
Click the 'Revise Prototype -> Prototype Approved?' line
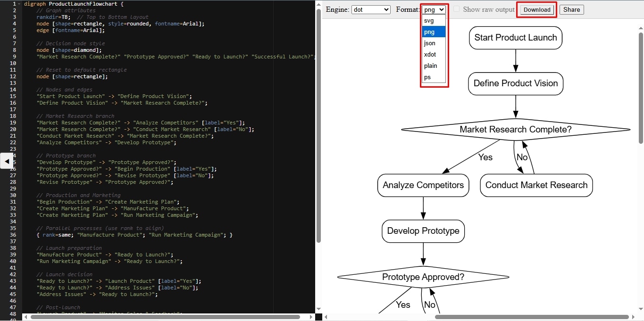(105, 182)
